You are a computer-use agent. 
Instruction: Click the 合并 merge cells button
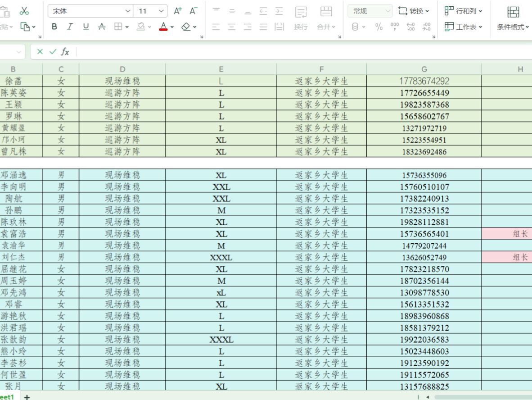pos(326,18)
